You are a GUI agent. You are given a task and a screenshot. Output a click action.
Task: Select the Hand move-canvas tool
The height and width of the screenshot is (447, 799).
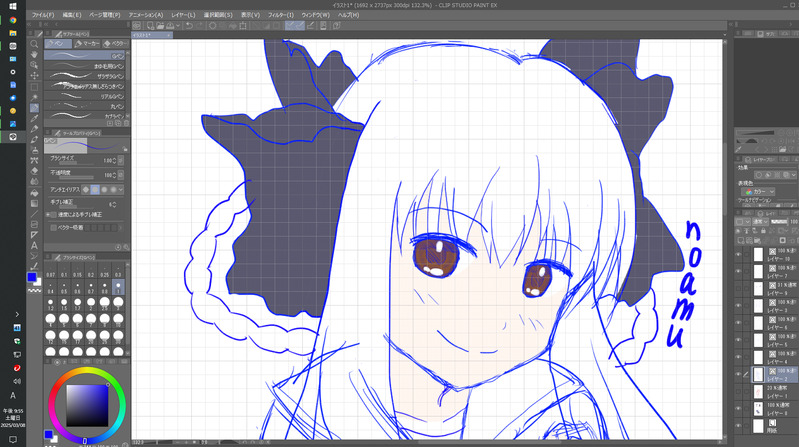(x=34, y=55)
